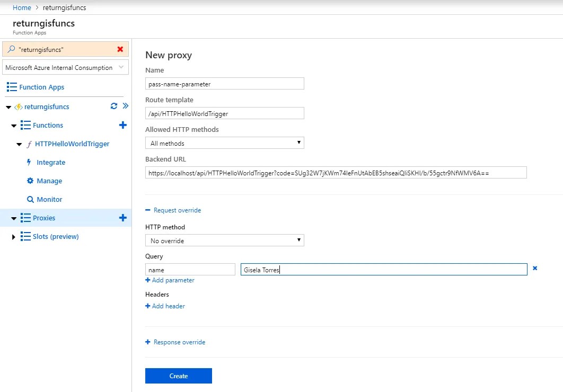Click the Create button
Image resolution: width=563 pixels, height=392 pixels.
(x=179, y=376)
